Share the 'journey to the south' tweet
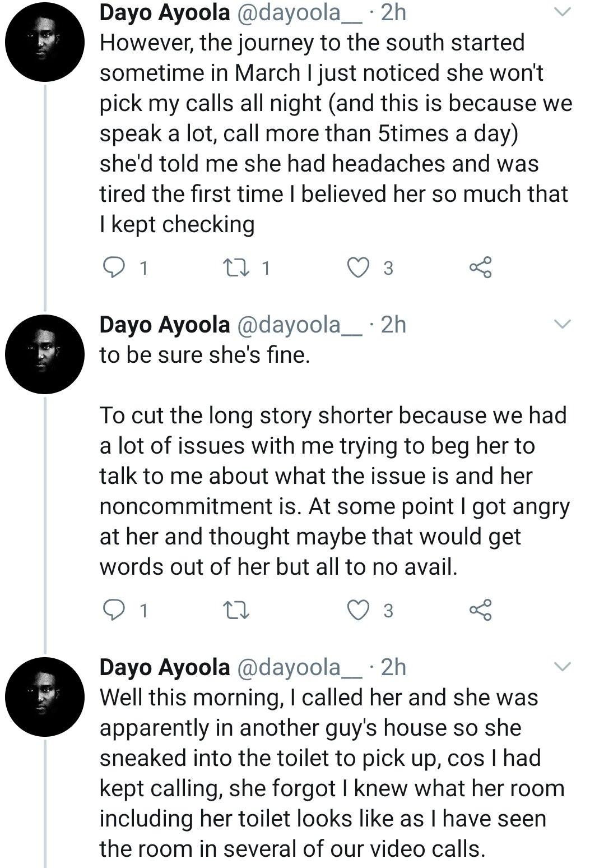Screen dimensions: 590x868 (x=480, y=267)
